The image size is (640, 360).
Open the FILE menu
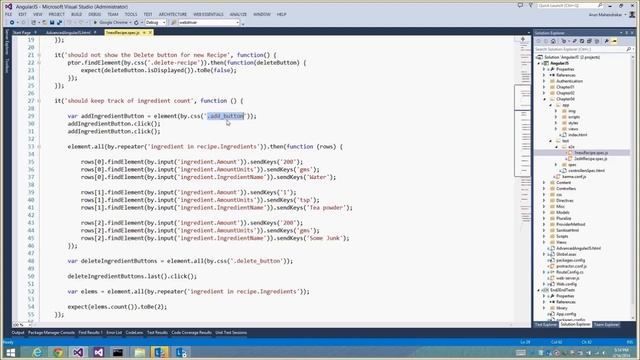[9, 14]
